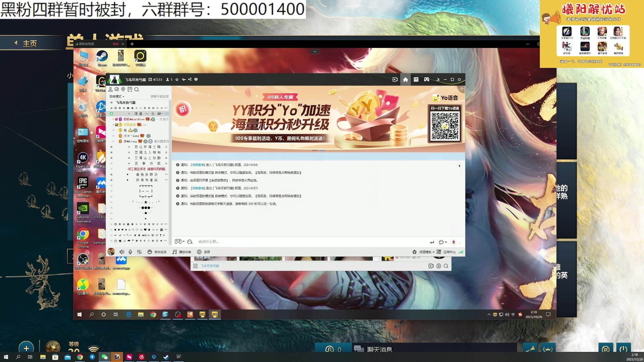Open member search with the magnifier icon
The image size is (644, 362).
pos(137,89)
